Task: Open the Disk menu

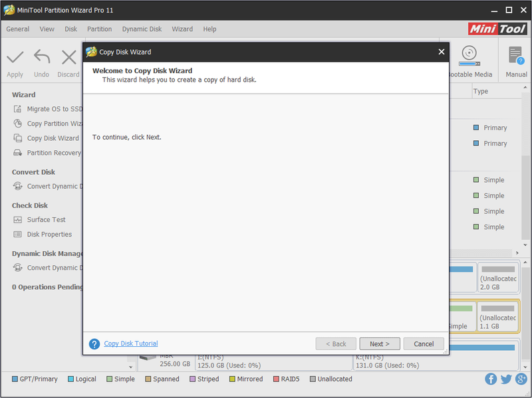Action: click(x=71, y=29)
